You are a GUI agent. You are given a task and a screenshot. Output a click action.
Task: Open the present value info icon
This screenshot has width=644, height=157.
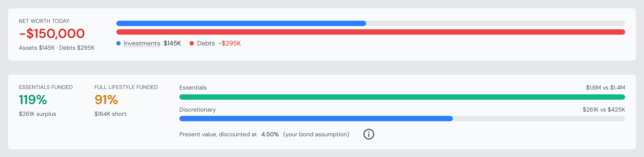369,134
